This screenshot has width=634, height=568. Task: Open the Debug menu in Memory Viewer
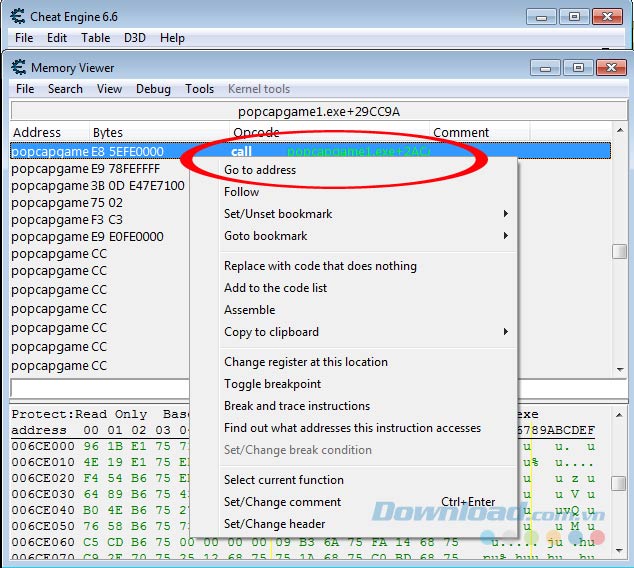point(153,89)
